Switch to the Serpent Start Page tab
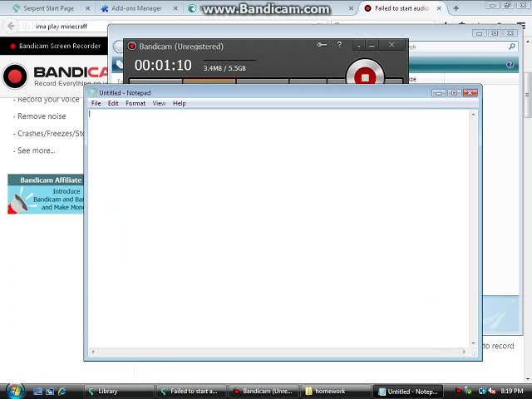 pyautogui.click(x=48, y=8)
